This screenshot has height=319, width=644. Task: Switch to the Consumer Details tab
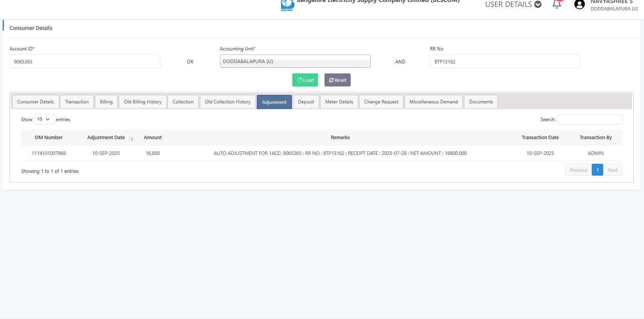(x=36, y=102)
